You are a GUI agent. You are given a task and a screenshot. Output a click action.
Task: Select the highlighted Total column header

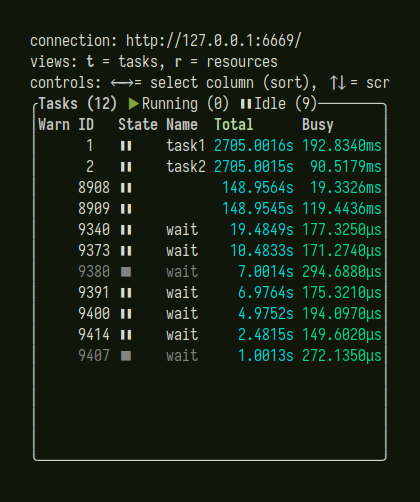click(x=234, y=125)
